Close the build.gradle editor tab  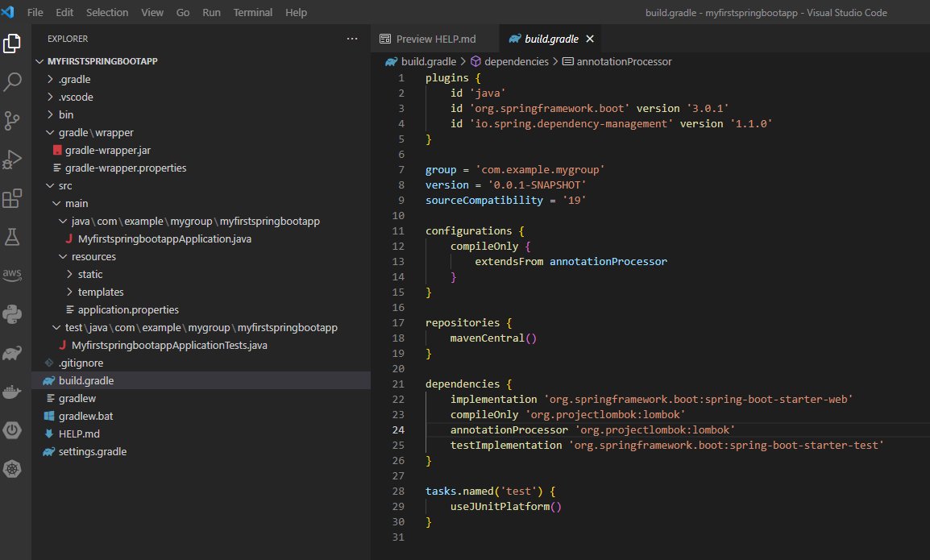click(x=590, y=39)
